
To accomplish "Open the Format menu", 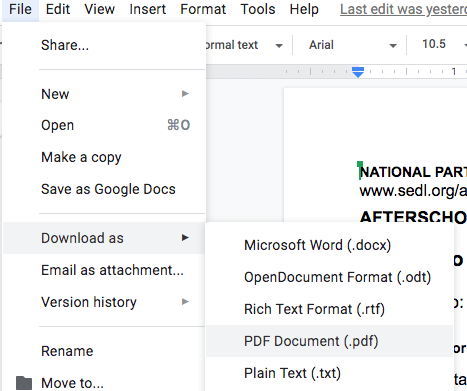I will click(203, 9).
